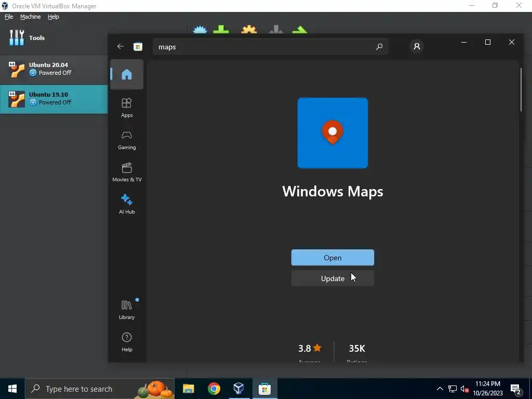
Task: Open the Home section in Microsoft Store
Action: [x=127, y=74]
